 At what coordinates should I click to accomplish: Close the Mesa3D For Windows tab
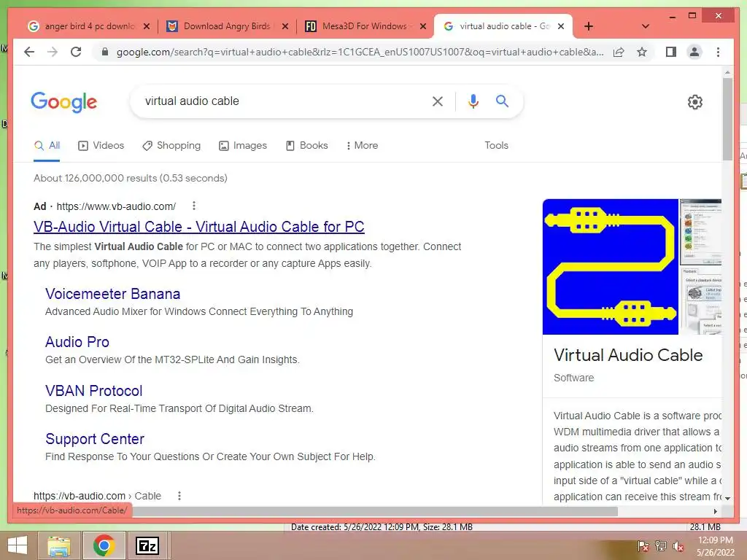point(423,26)
